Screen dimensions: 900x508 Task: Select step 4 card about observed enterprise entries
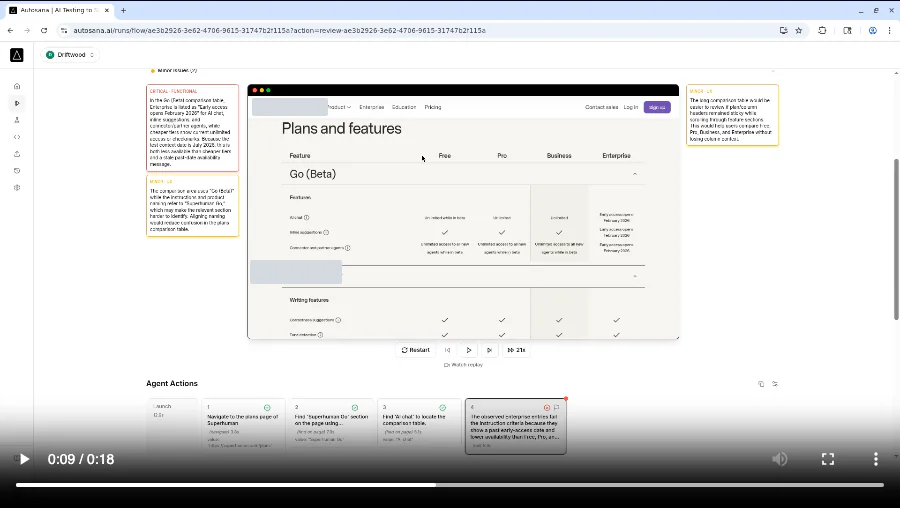pyautogui.click(x=515, y=426)
